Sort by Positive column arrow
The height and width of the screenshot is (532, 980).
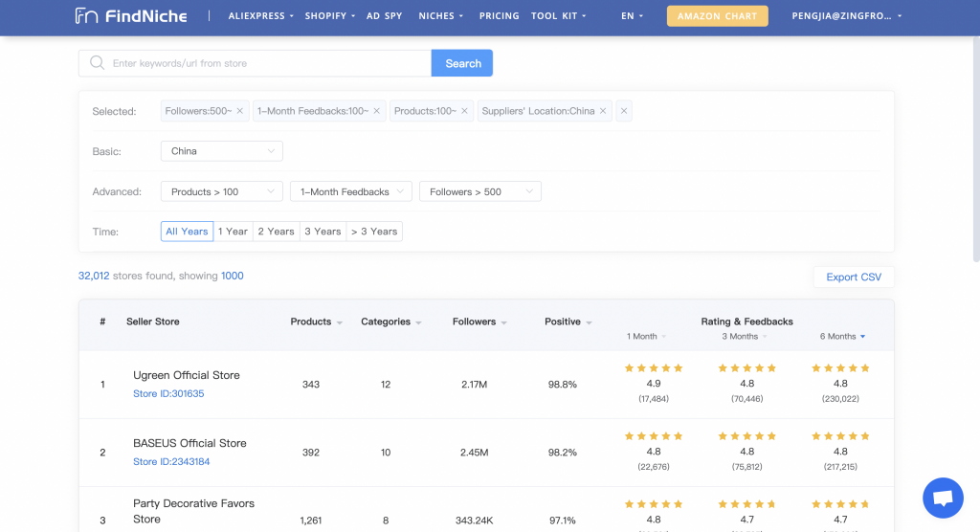pos(589,322)
